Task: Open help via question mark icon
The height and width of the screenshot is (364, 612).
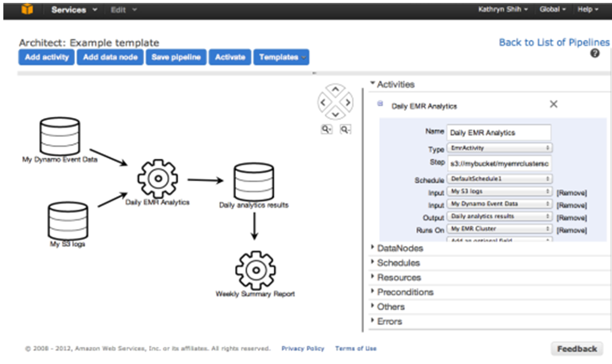Action: coord(595,54)
